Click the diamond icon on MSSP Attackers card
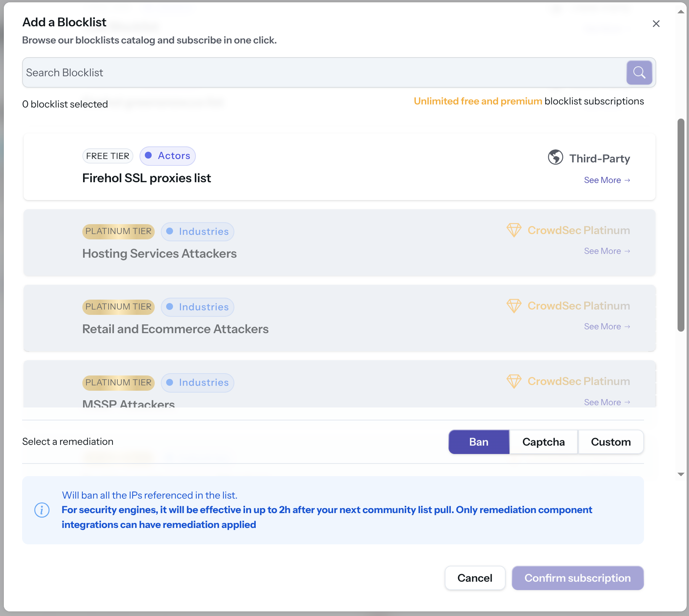Screen dimensions: 689x616 (514, 381)
